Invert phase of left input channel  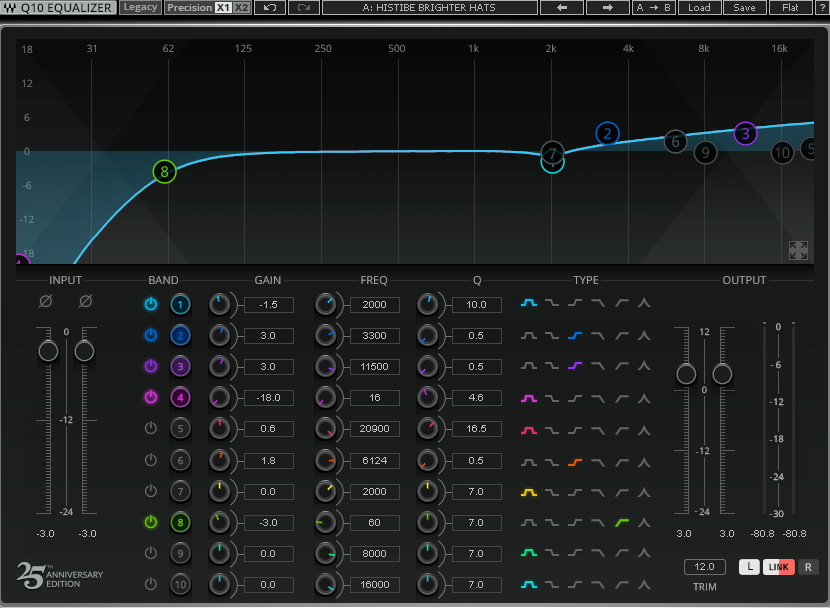pyautogui.click(x=46, y=301)
